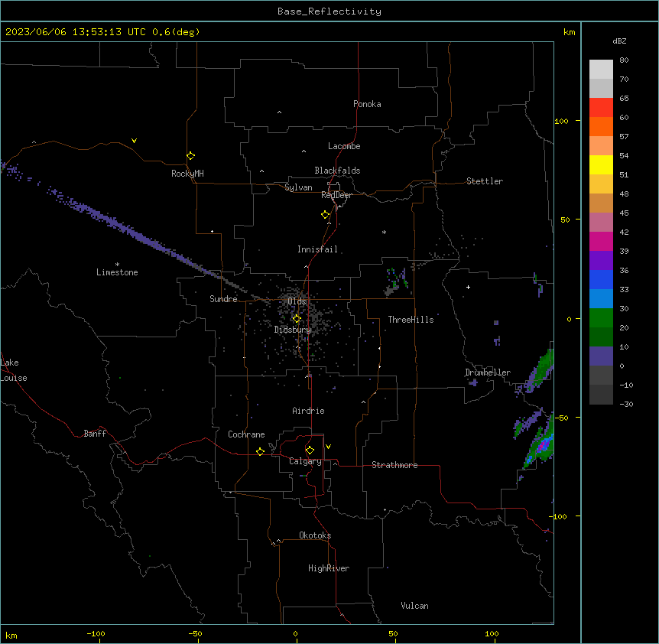
Task: Click the Innisfail label
Action: point(317,249)
